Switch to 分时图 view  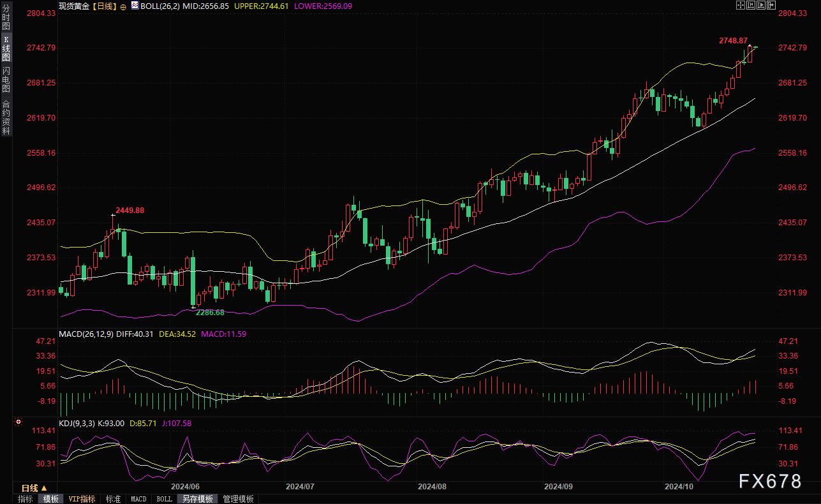click(6, 15)
